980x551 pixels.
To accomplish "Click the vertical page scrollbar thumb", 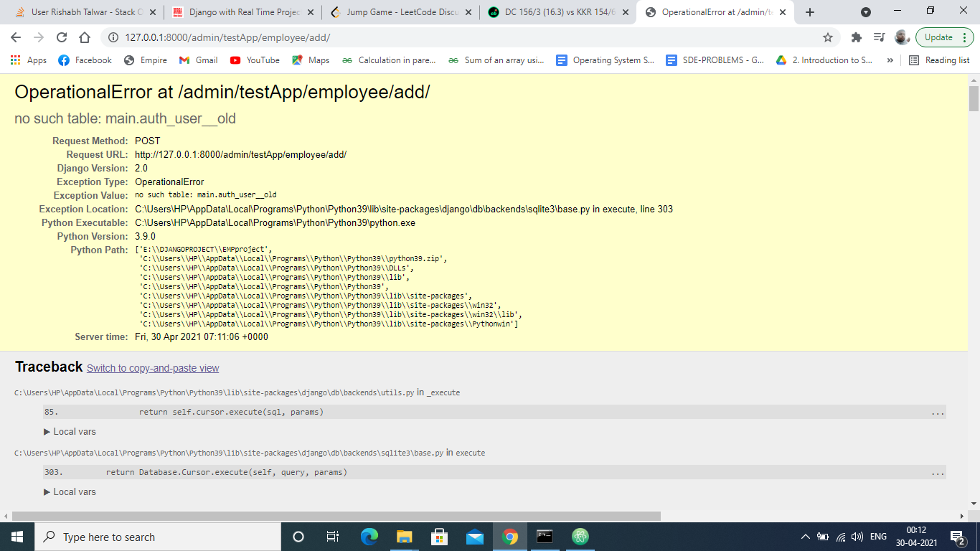I will pos(974,98).
